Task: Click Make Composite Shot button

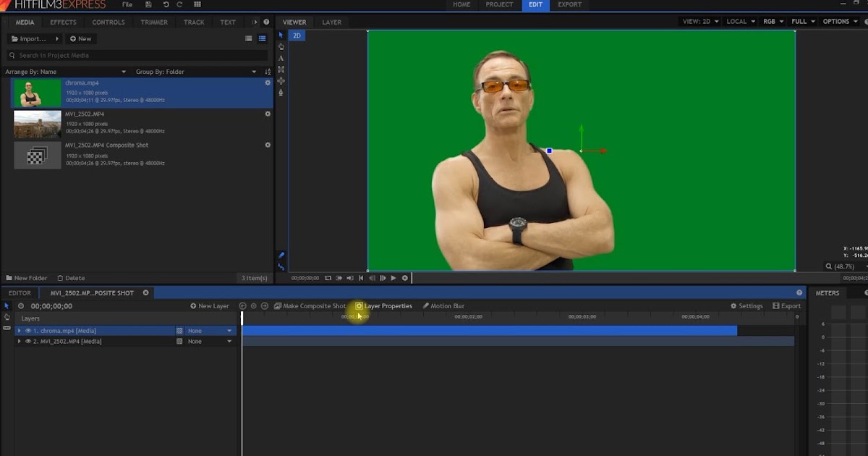Action: click(310, 306)
